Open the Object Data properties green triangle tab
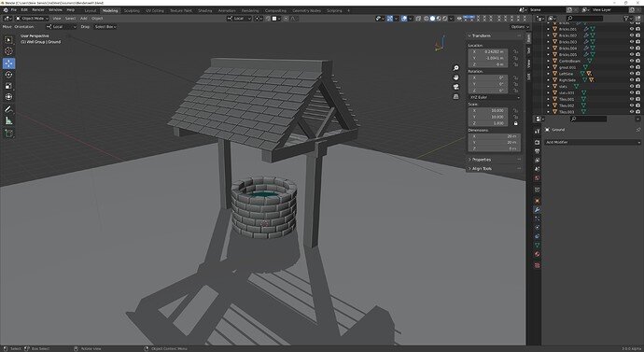 coord(537,246)
